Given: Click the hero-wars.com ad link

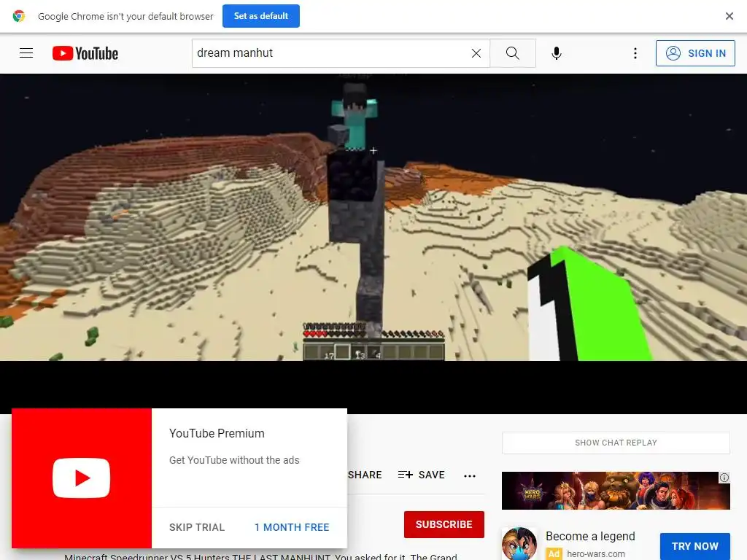Looking at the screenshot, I should 596,554.
